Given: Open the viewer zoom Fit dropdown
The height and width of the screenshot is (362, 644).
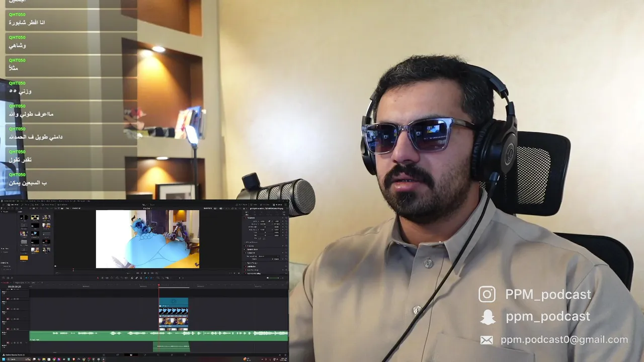Looking at the screenshot, I should [68, 208].
